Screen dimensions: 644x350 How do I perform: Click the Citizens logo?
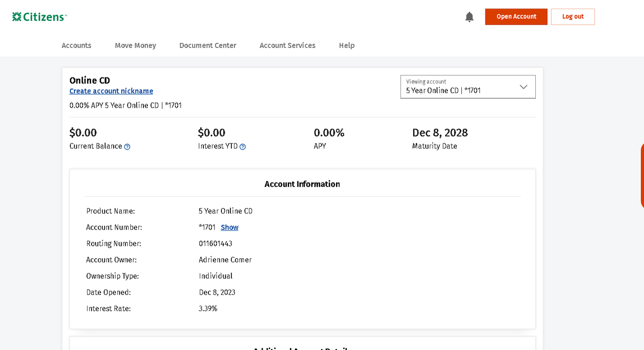tap(39, 17)
